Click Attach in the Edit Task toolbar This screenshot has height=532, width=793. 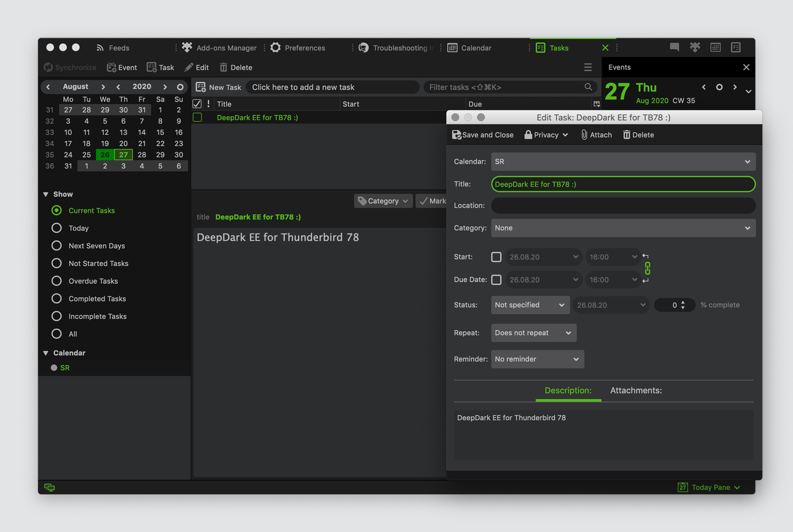596,135
